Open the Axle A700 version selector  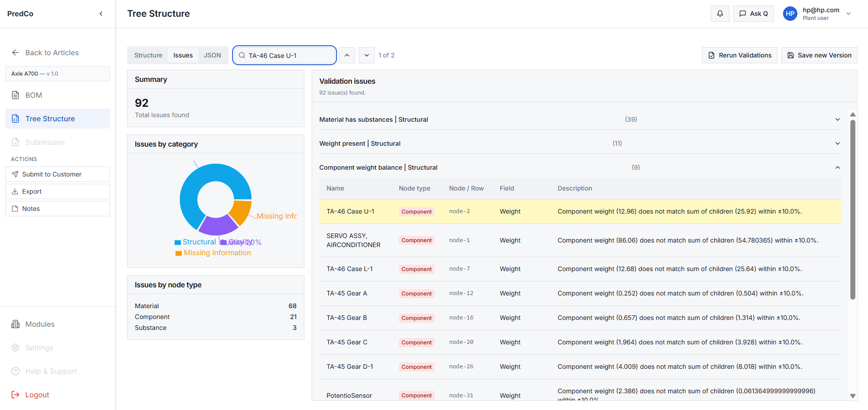pyautogui.click(x=57, y=74)
